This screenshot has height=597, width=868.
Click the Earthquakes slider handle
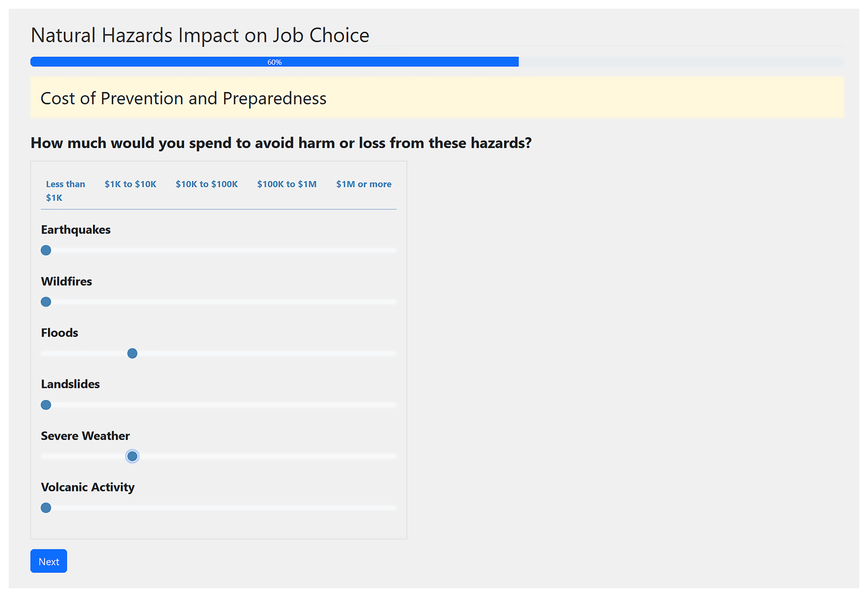[46, 250]
